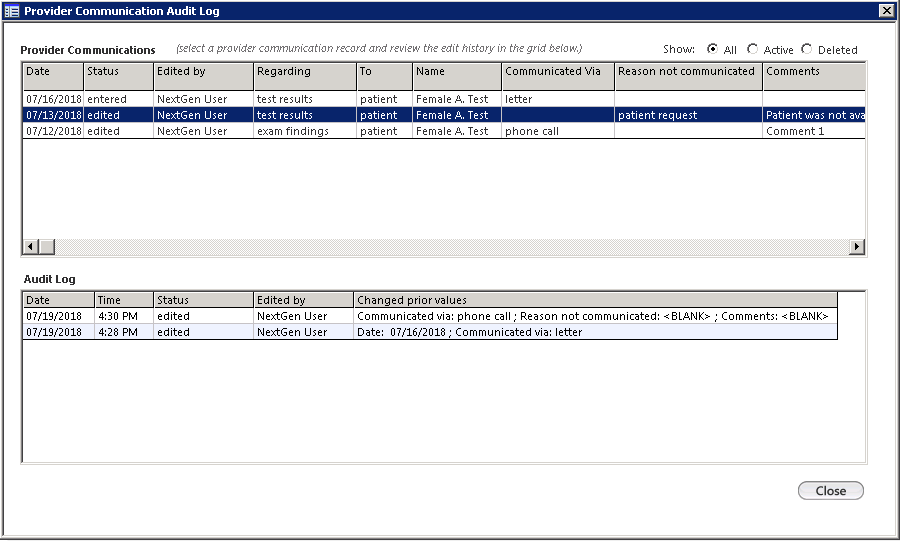Click the 'phone call' communicated via cell
Screen dimensions: 900x541
[558, 131]
